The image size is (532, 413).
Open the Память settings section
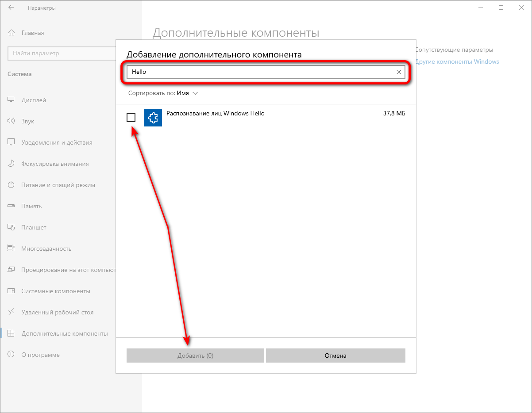pyautogui.click(x=31, y=206)
